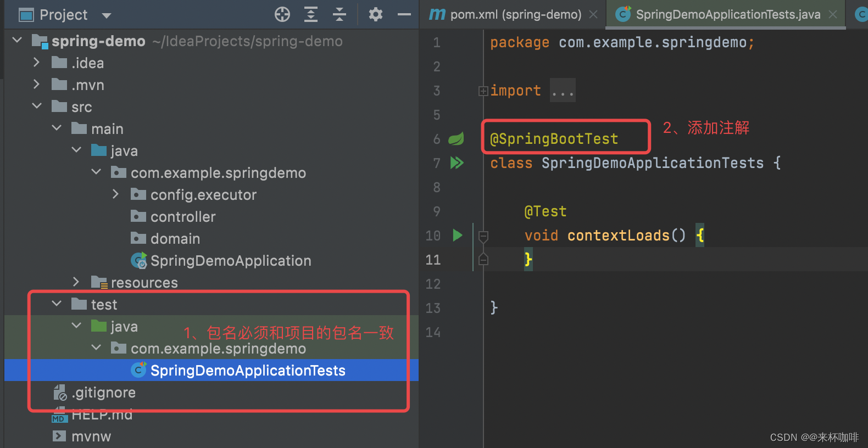Click the contextLoads method name
Viewport: 868px width, 448px height.
point(618,236)
